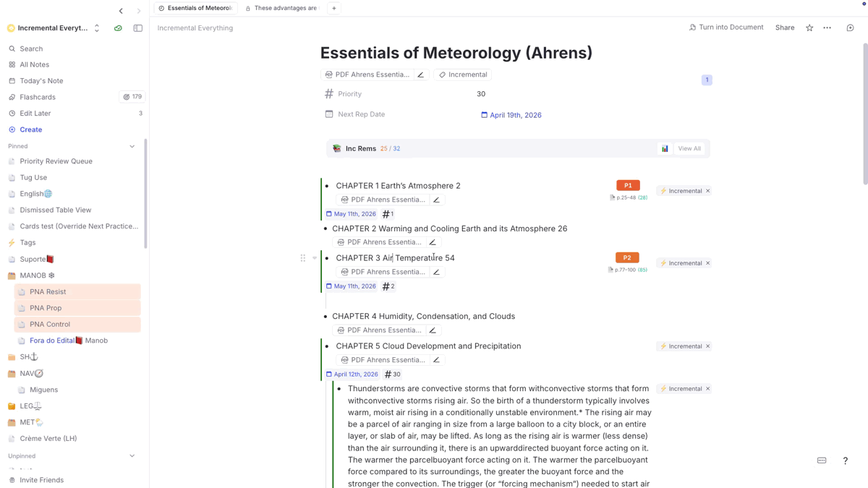Open PDF Ahrens source under the title
Screen dimensions: 868x488
[367, 74]
